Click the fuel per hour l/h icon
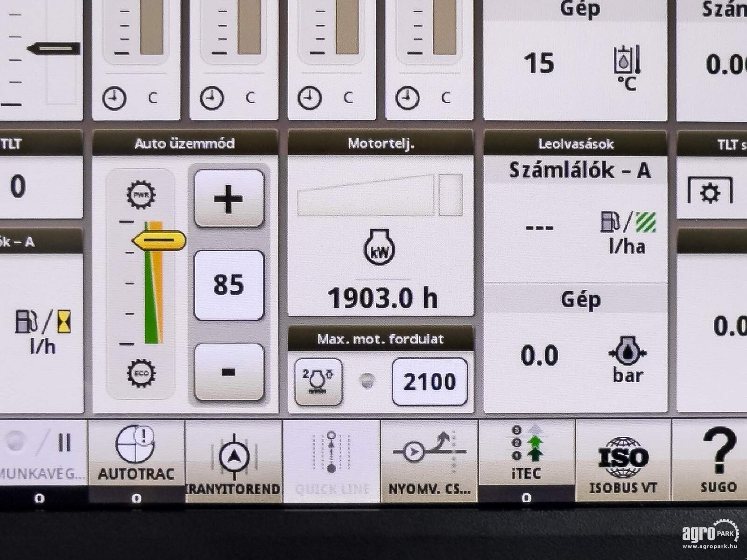 [x=43, y=331]
